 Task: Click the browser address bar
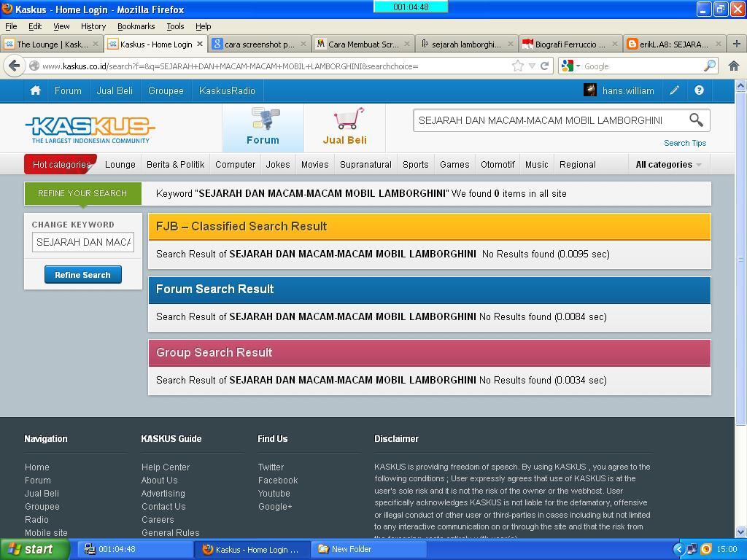[x=271, y=66]
